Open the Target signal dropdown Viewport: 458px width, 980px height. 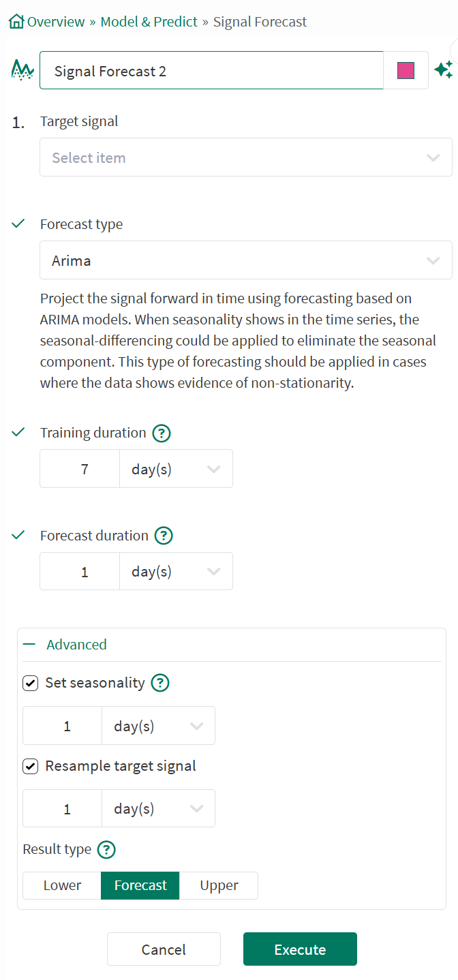[245, 157]
